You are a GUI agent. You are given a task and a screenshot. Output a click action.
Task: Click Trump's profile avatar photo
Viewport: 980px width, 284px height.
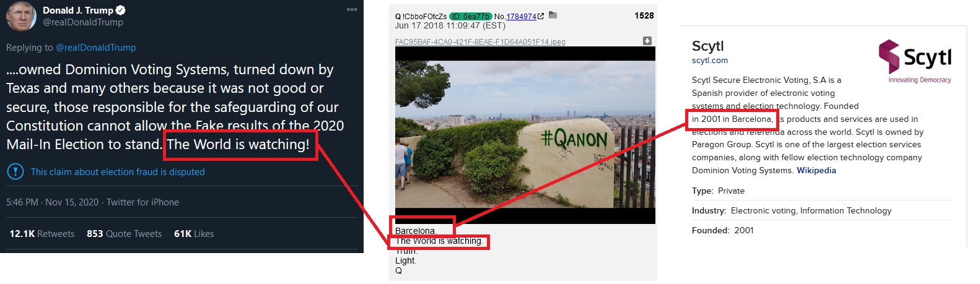tap(21, 15)
